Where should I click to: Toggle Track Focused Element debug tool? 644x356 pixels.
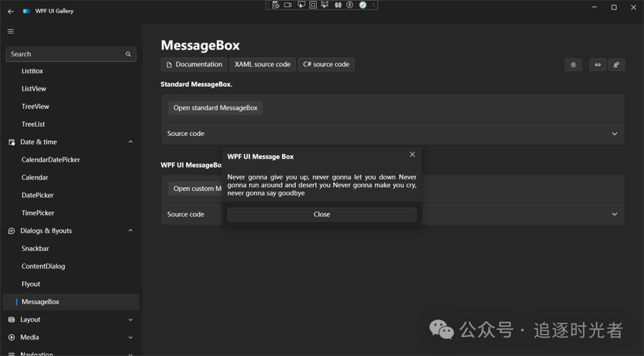pos(324,5)
